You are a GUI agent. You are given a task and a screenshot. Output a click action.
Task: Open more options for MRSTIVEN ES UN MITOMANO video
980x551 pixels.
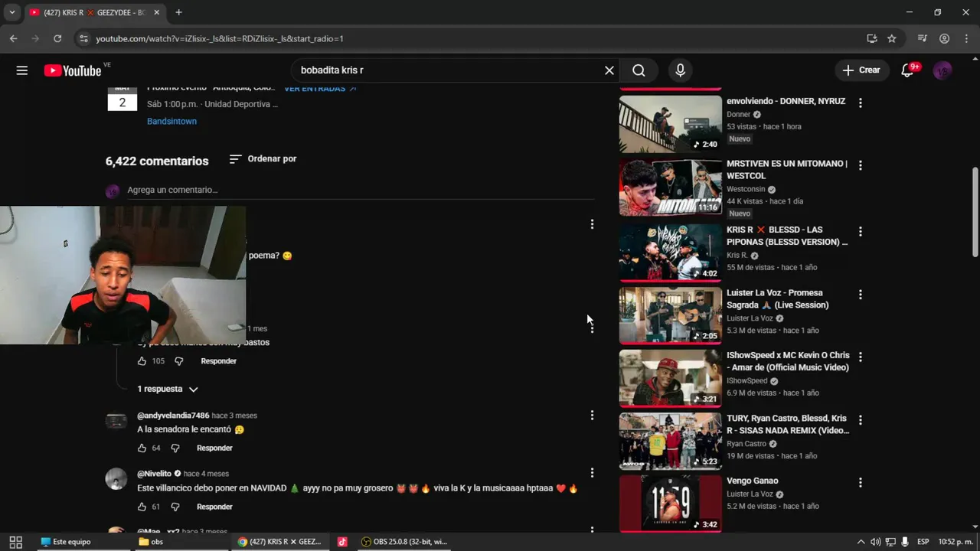tap(861, 165)
